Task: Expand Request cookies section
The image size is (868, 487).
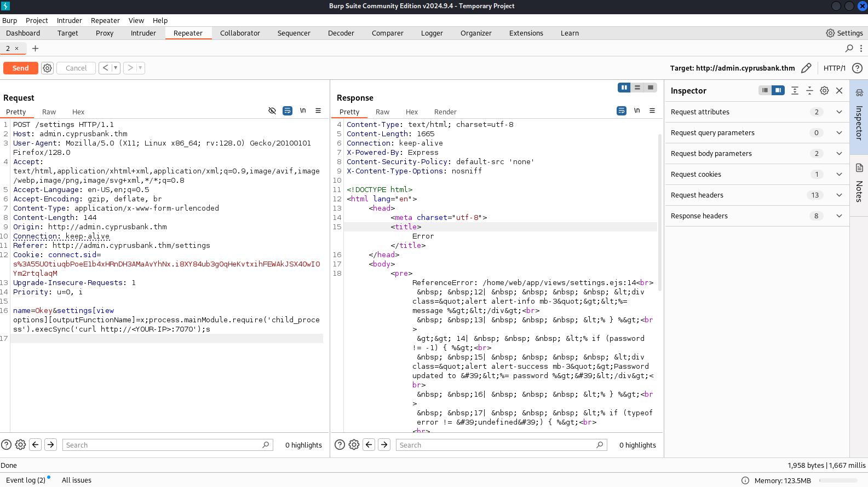Action: coord(757,174)
